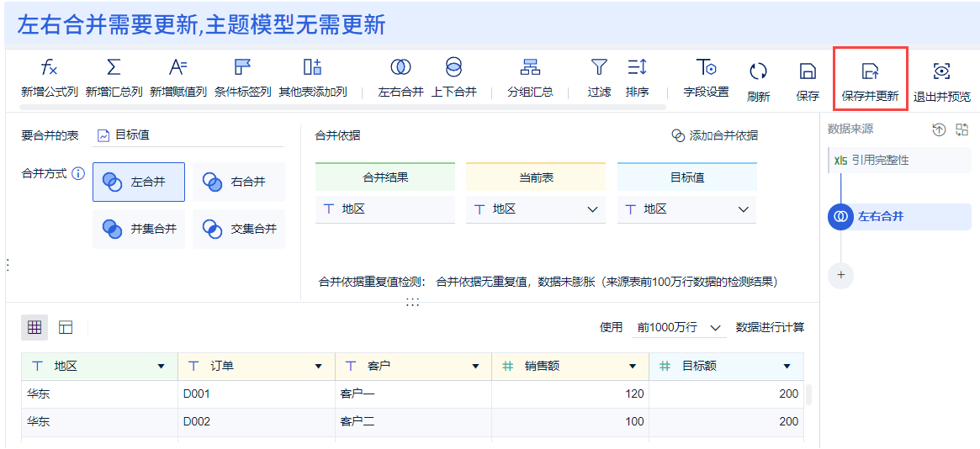Add a new step with plus button
The image size is (980, 449).
[840, 275]
